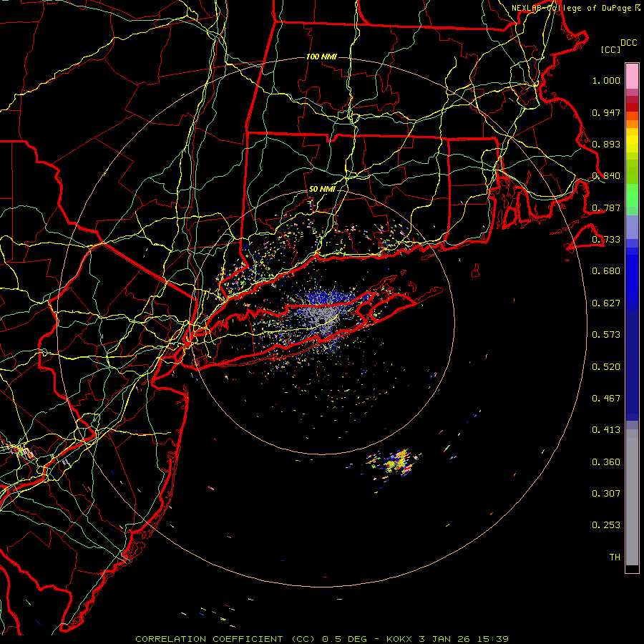
Task: Click the 0.307 legend value
Action: click(x=606, y=494)
